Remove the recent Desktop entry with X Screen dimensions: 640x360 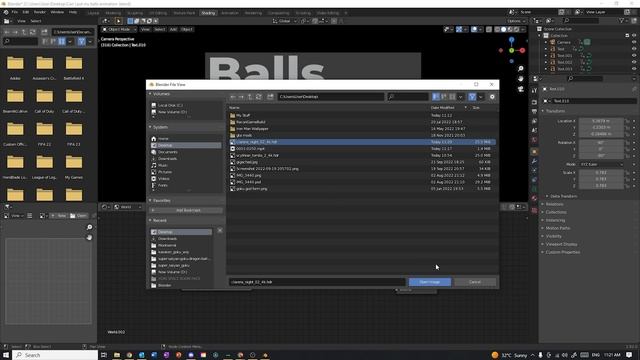(220, 231)
